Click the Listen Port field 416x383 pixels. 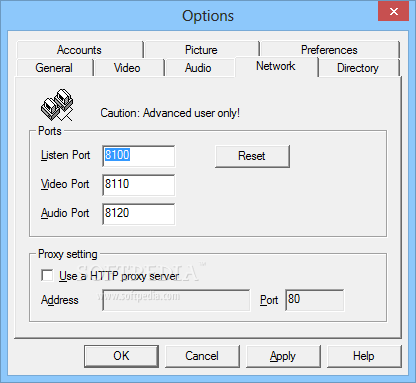[138, 156]
